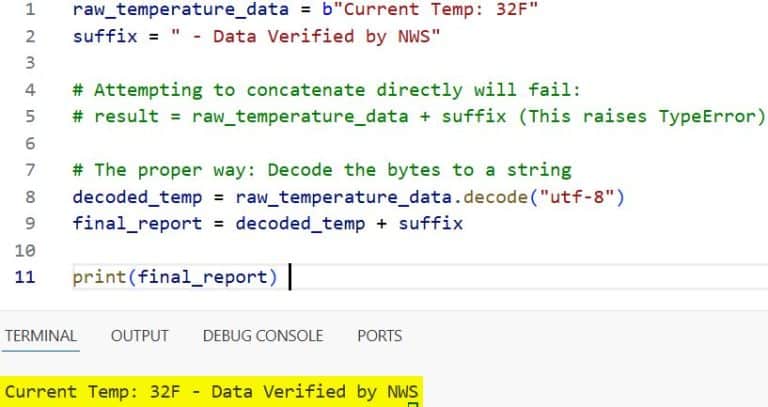The image size is (768, 407).
Task: Click the highlighted terminal output text
Action: point(212,392)
